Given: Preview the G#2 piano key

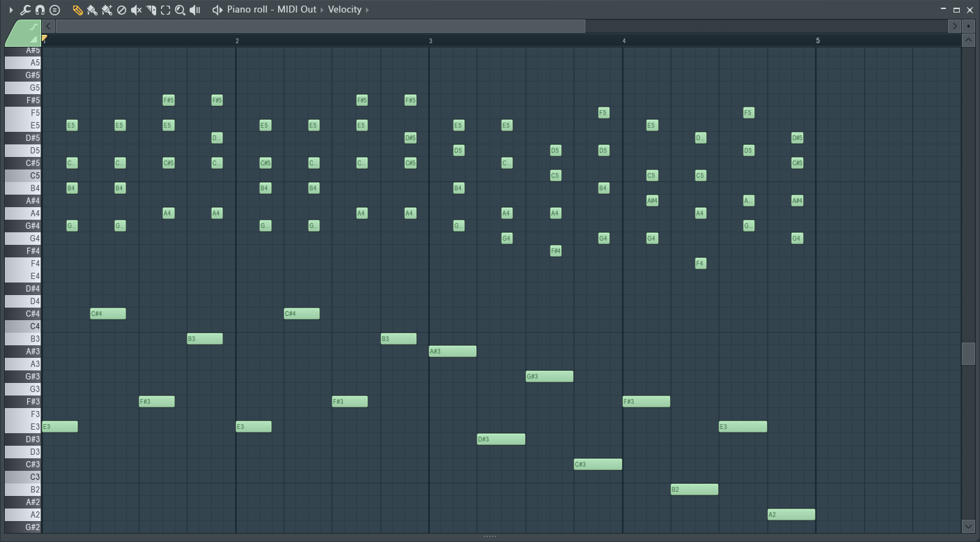Looking at the screenshot, I should click(x=23, y=527).
